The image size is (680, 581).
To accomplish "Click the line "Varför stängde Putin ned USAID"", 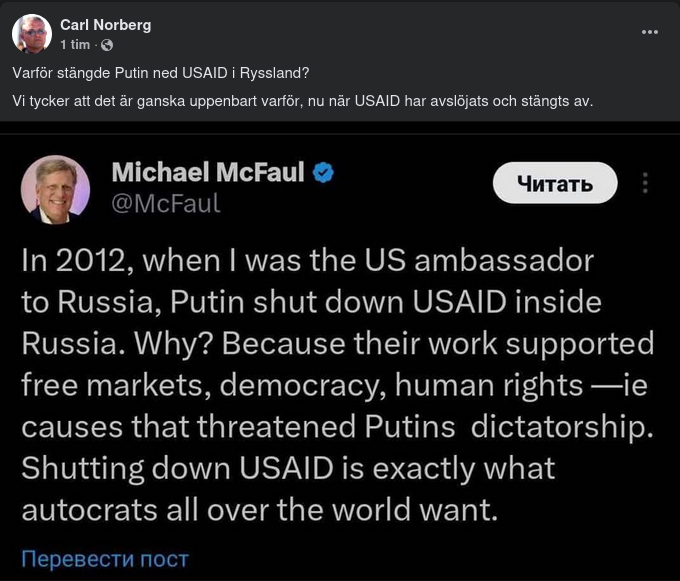I will 161,73.
